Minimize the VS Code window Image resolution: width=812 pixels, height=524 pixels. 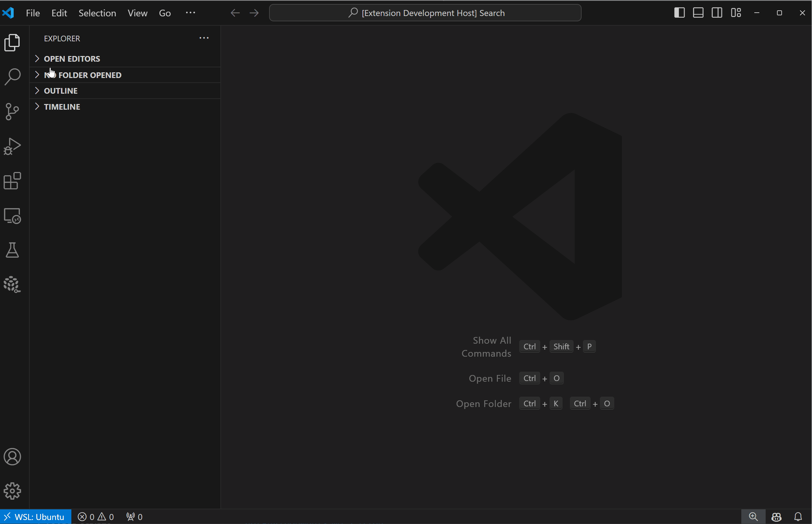point(757,13)
